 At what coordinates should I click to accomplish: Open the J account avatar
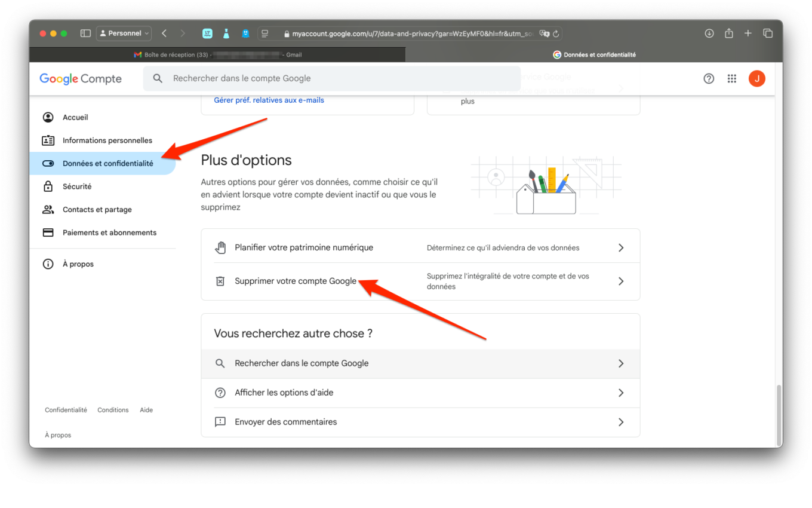click(757, 78)
